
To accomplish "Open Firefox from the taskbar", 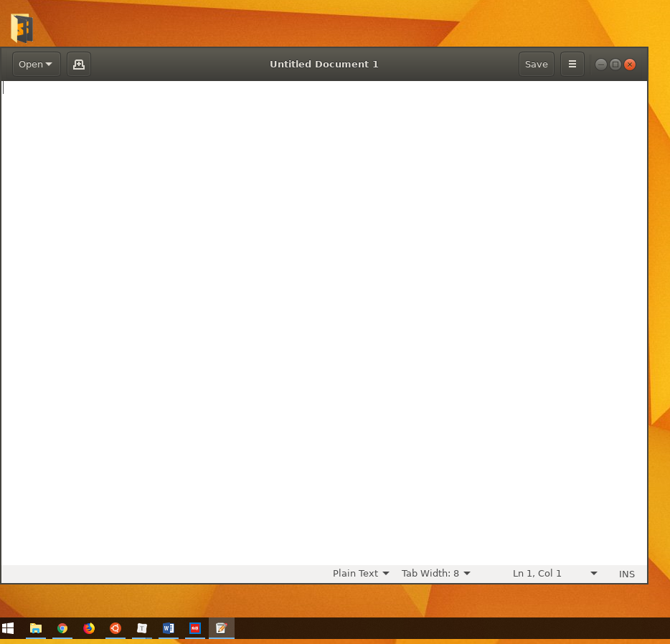I will (89, 628).
